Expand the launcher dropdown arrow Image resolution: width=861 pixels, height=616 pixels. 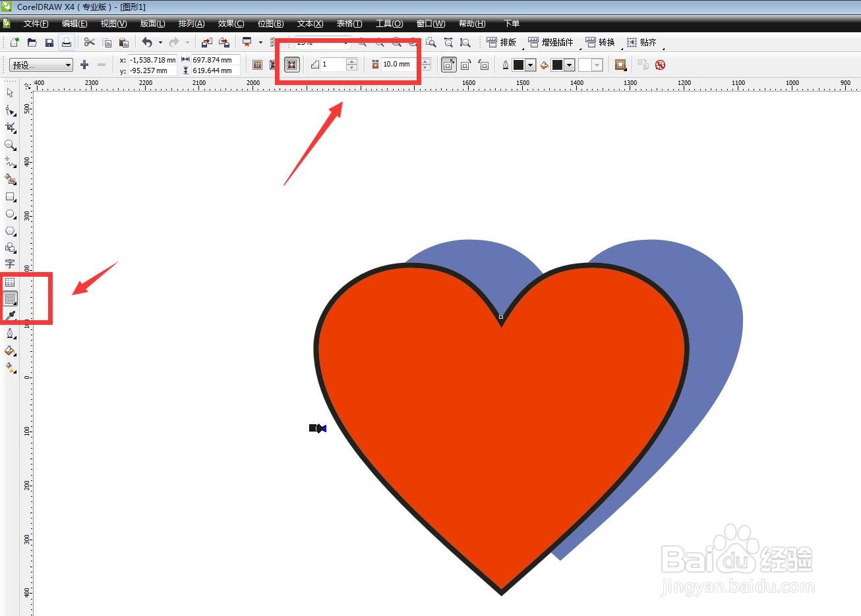[260, 42]
